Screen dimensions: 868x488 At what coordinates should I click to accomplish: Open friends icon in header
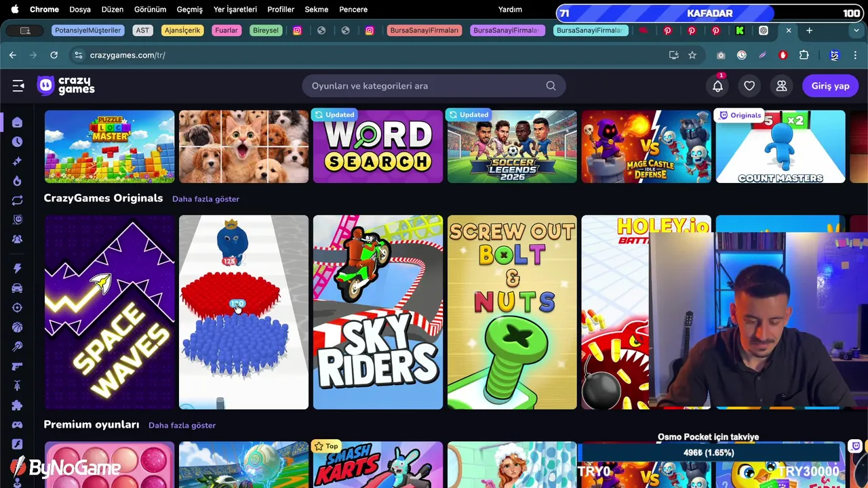pos(781,86)
